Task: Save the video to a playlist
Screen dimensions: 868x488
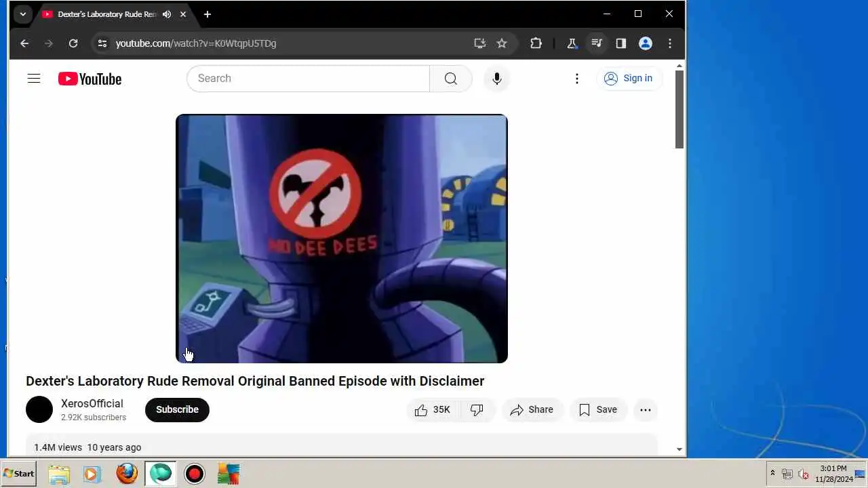Action: point(598,409)
